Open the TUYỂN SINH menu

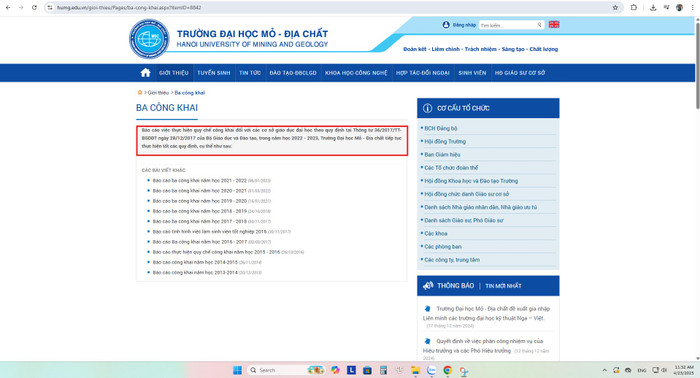[214, 73]
